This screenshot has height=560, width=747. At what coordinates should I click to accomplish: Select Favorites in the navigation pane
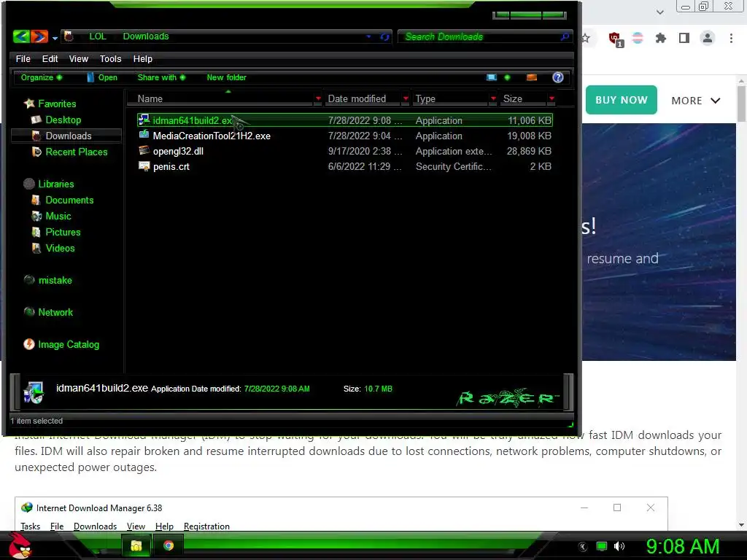[x=57, y=104]
